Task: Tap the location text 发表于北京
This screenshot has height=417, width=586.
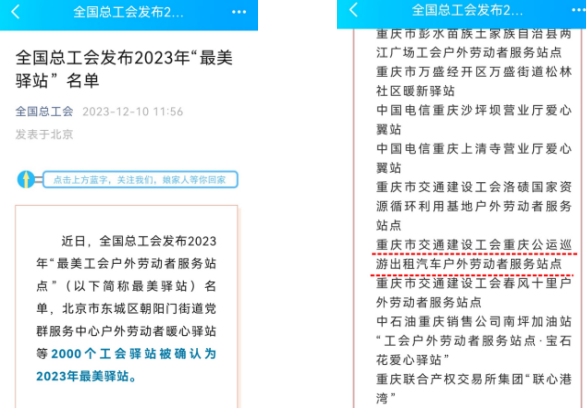Action: point(44,134)
